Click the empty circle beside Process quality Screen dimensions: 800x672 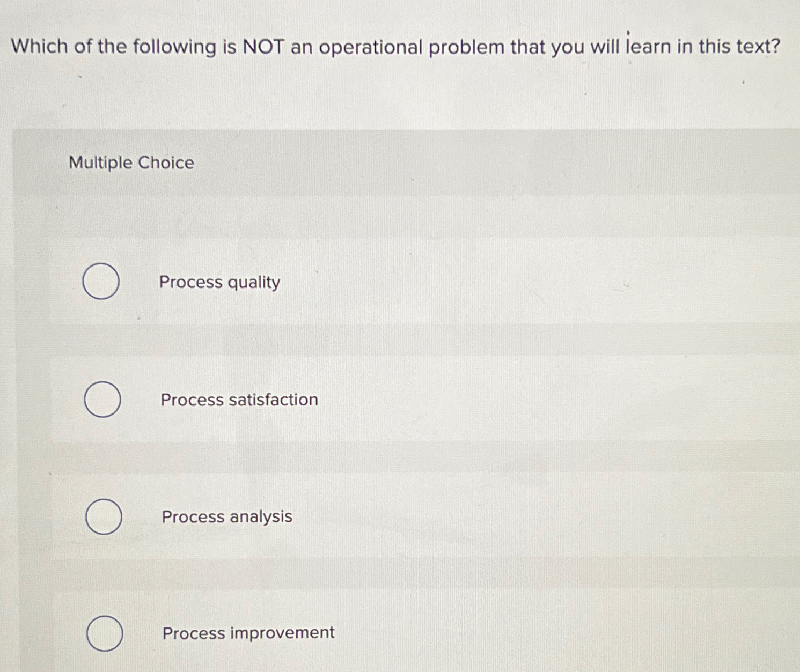click(102, 282)
